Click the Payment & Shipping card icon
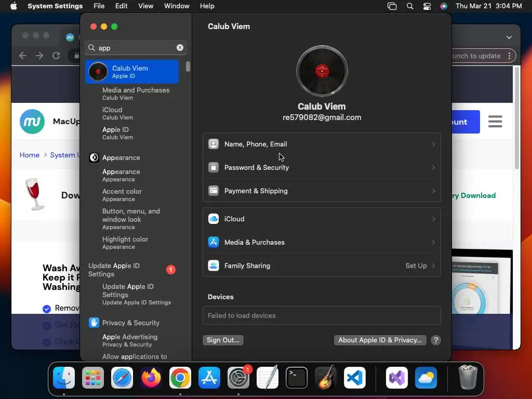Screen dimensions: 532x399 tap(214, 191)
